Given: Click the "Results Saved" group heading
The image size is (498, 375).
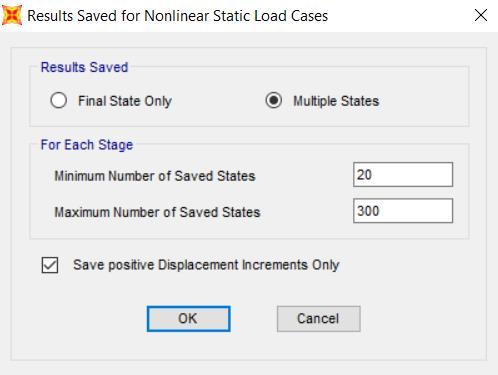Looking at the screenshot, I should point(84,67).
